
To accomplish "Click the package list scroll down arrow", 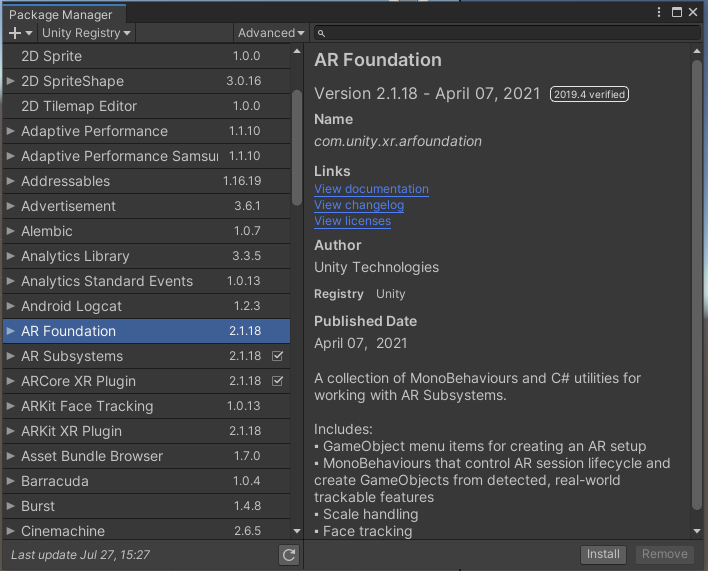I will coord(297,531).
